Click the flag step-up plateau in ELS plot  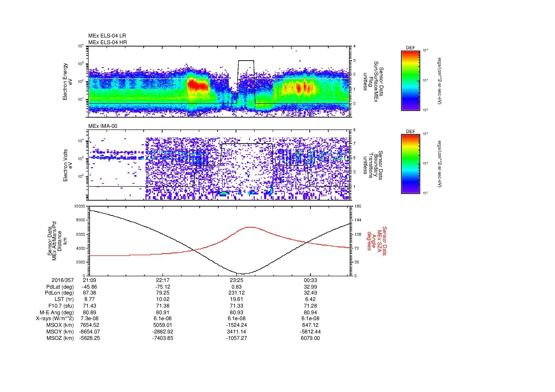point(246,61)
